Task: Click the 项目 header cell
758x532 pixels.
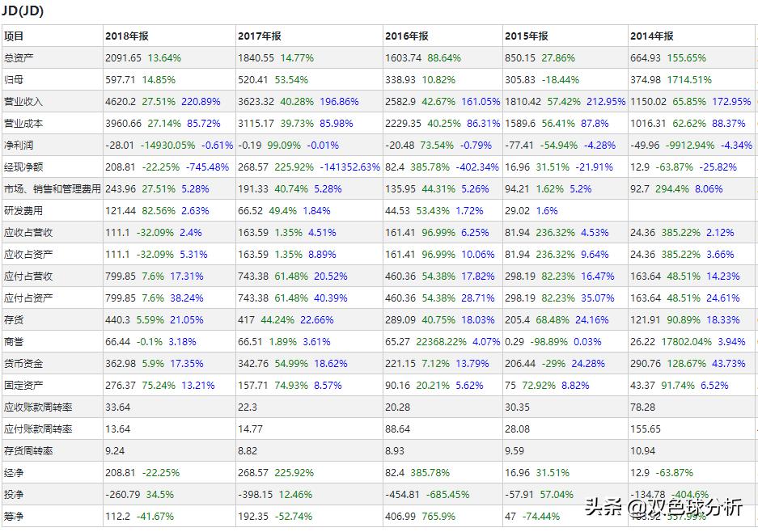Action: point(15,36)
